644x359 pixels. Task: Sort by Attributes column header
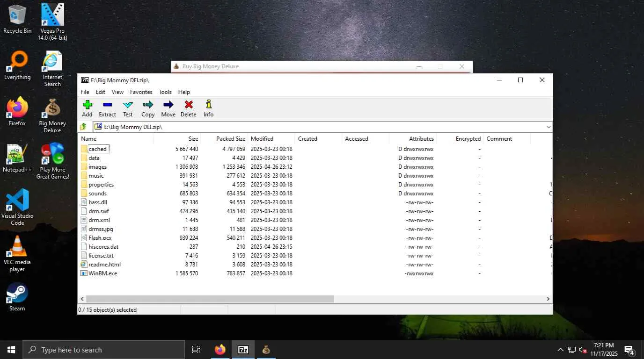tap(413, 139)
